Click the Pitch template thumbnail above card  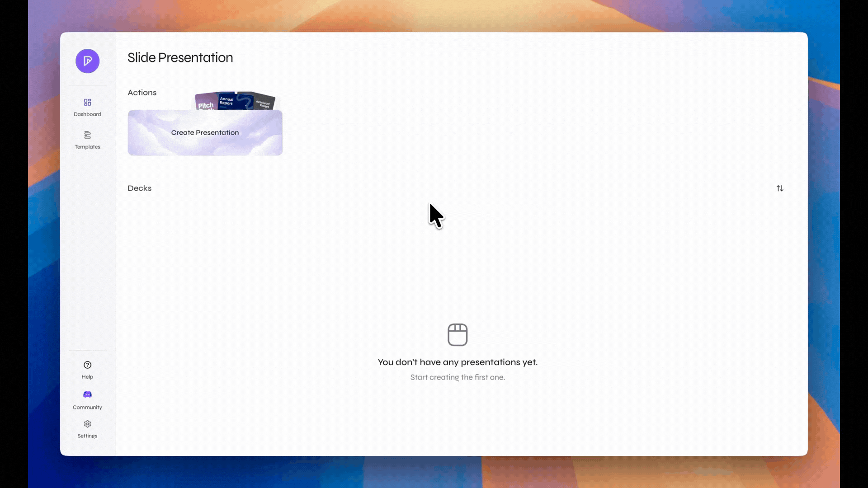pos(206,102)
